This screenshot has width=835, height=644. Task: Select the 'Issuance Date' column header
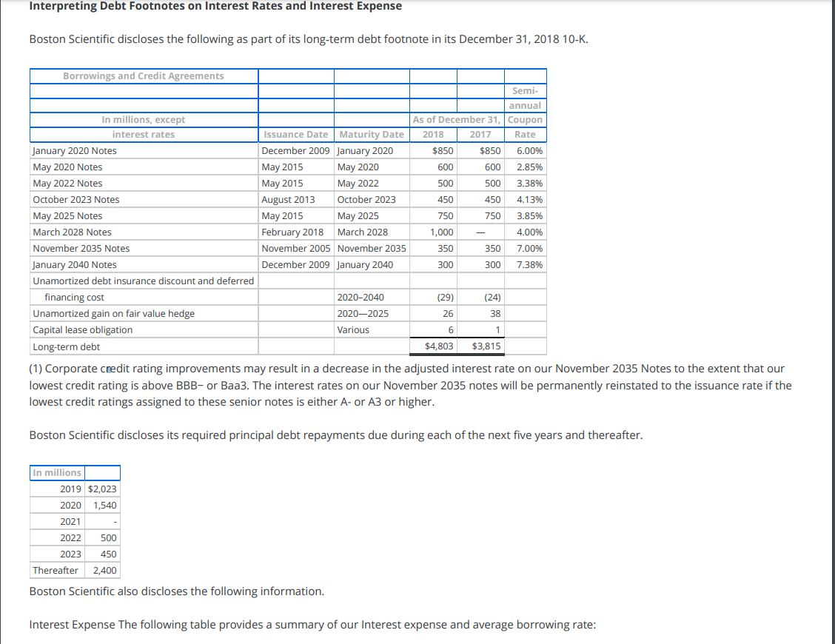[295, 135]
